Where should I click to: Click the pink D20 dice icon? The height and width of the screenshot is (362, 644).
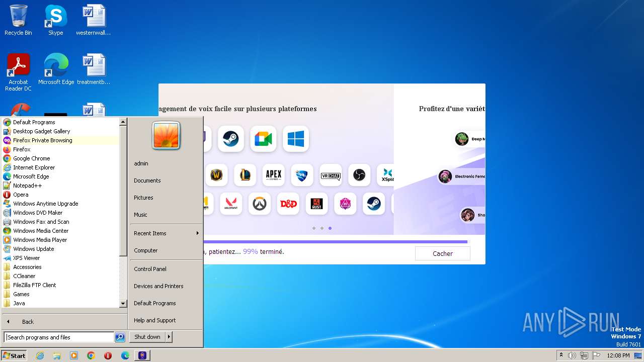click(345, 204)
